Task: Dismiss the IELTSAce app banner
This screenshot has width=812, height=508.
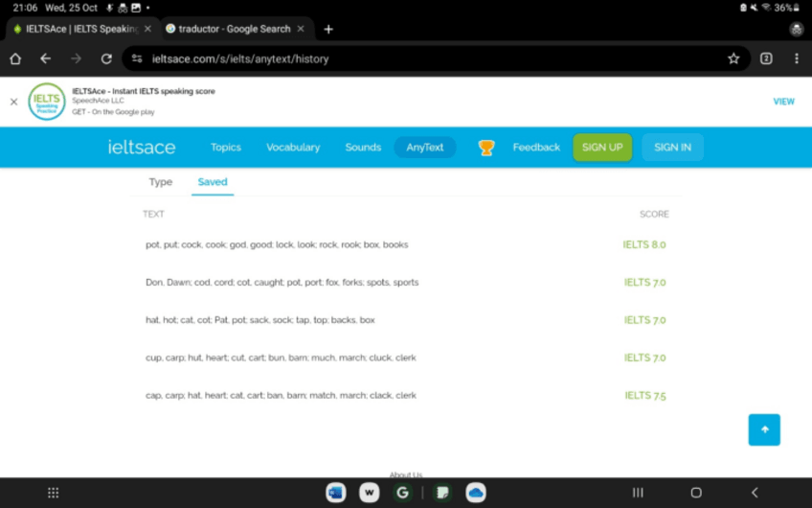Action: tap(13, 102)
